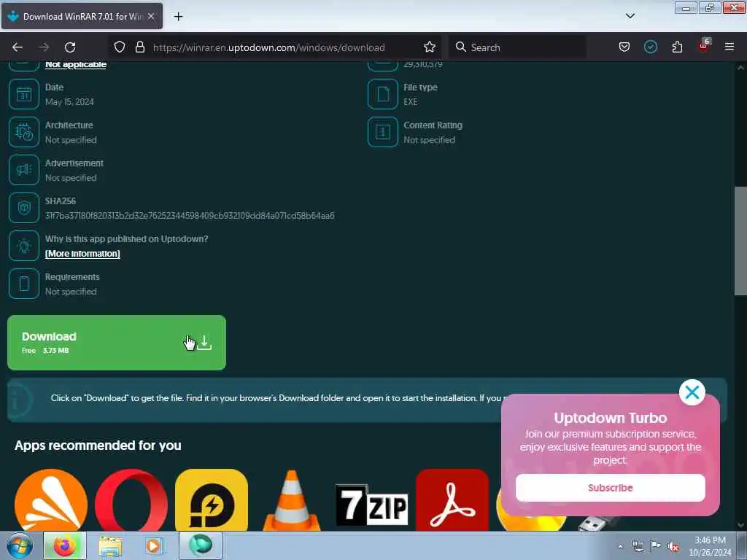Open the Opera recommended app
The image size is (747, 560).
[x=131, y=500]
